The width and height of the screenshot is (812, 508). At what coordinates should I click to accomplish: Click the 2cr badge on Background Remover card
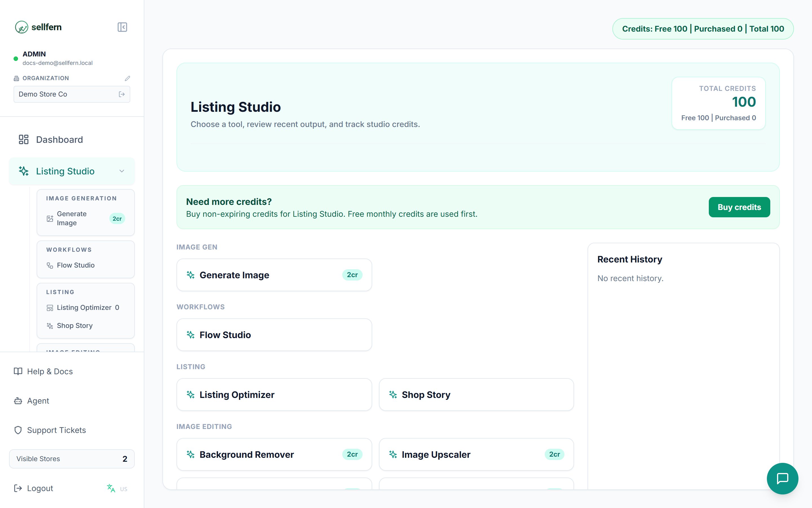point(352,454)
